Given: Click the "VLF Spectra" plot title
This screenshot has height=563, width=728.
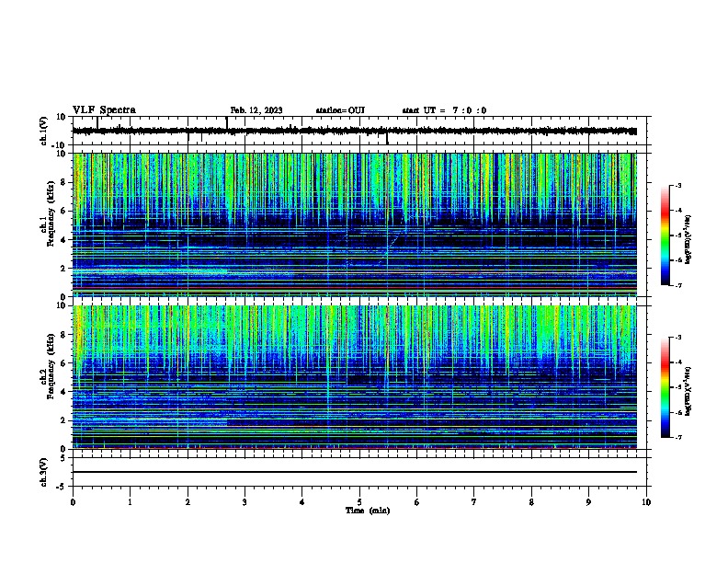Looking at the screenshot, I should click(104, 110).
